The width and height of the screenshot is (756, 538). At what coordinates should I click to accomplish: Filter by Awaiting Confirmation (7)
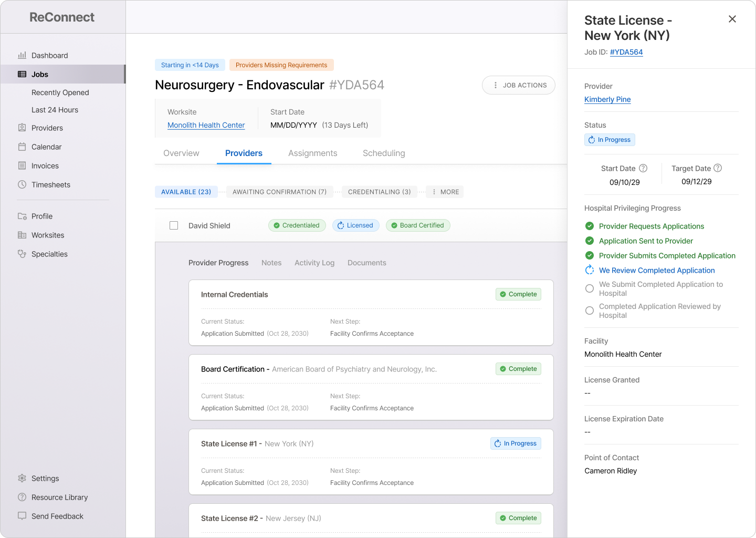(280, 192)
